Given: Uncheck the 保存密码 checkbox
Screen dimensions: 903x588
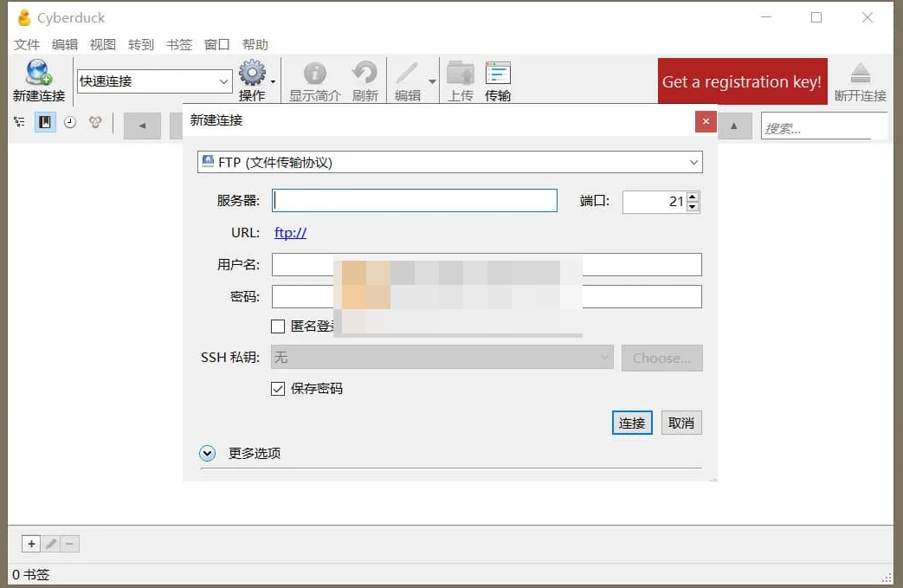Looking at the screenshot, I should point(279,389).
